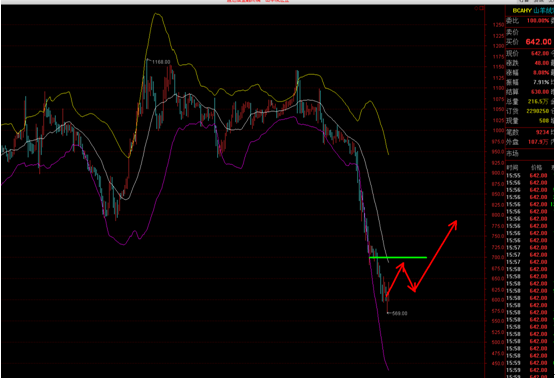Viewport: 555px width, 379px height.
Task: Open the 市场 market section
Action: [512, 154]
